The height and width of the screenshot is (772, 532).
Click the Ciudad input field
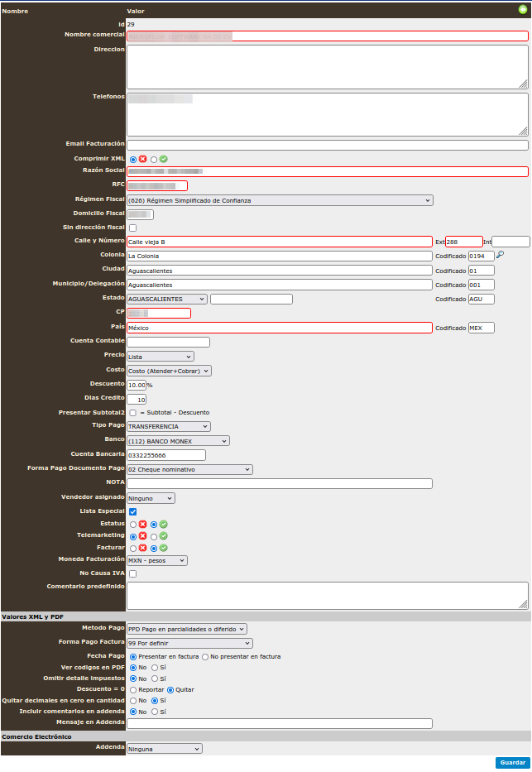tap(280, 271)
